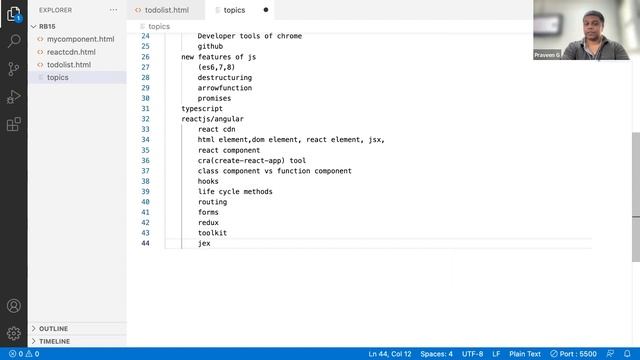Click the warnings count in status bar
Image resolution: width=640 pixels, height=360 pixels.
pyautogui.click(x=32, y=354)
